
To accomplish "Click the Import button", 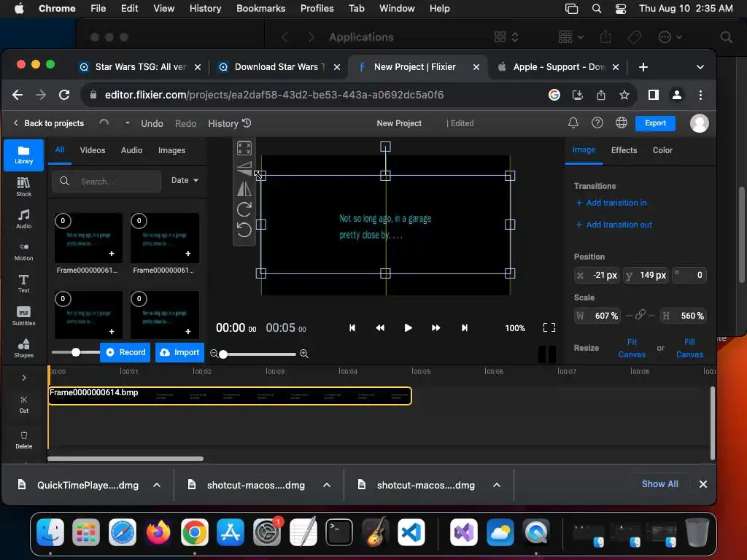I will pos(179,352).
